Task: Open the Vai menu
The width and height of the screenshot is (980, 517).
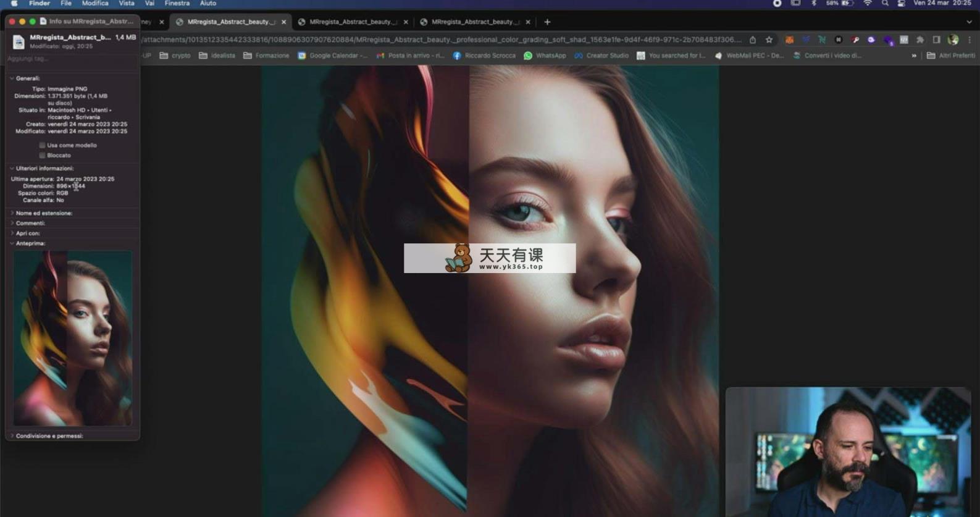Action: [x=149, y=4]
